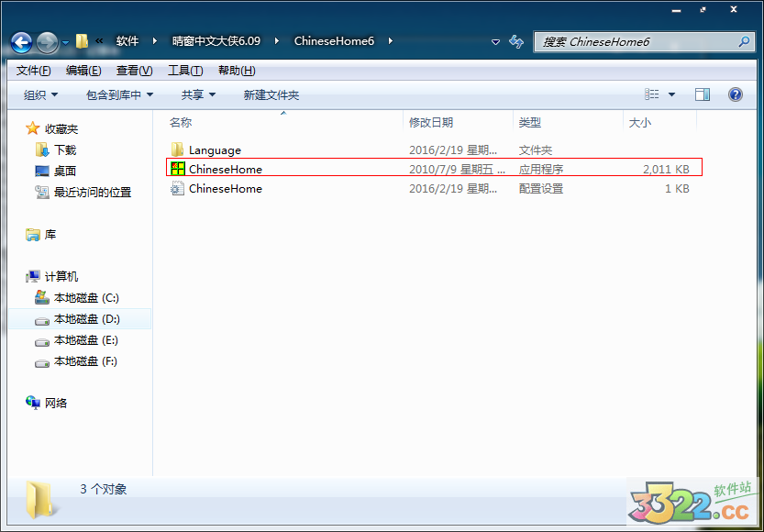Click the E: drive icon
764x532 pixels.
coord(42,342)
